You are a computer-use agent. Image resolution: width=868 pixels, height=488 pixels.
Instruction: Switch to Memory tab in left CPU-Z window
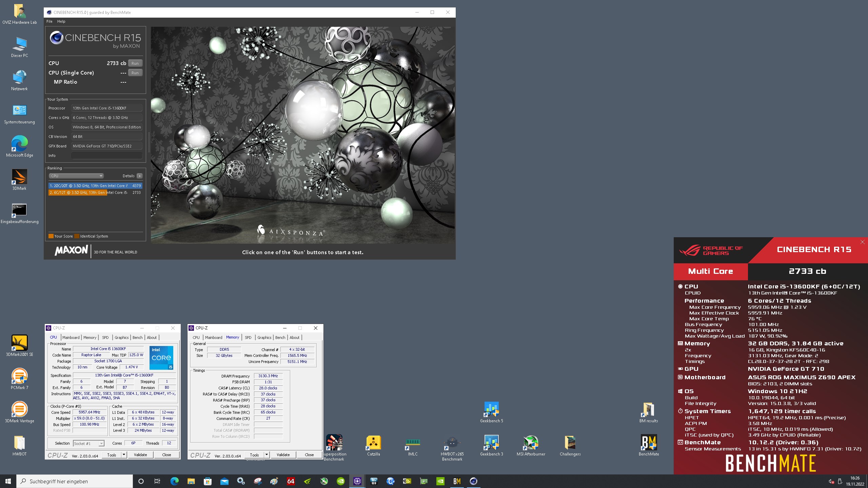click(90, 338)
